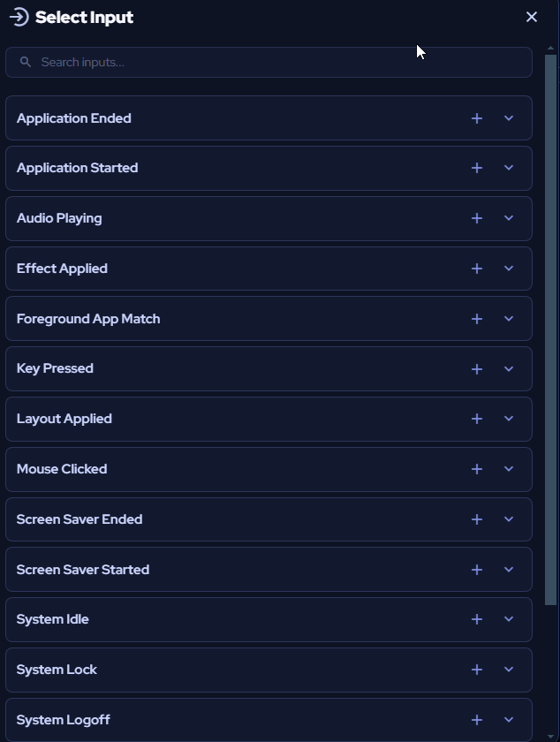Expand Screen Saver Ended options
The width and height of the screenshot is (560, 742).
tap(509, 519)
